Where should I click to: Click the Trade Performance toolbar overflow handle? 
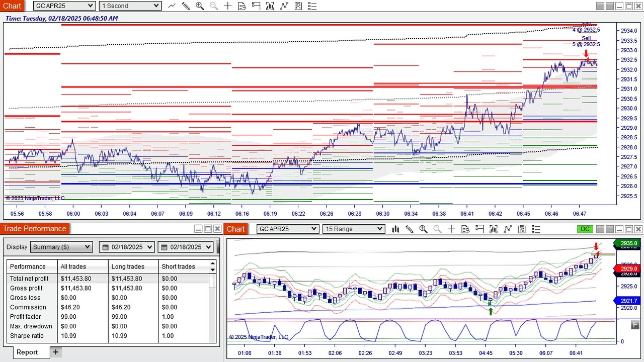click(x=218, y=247)
